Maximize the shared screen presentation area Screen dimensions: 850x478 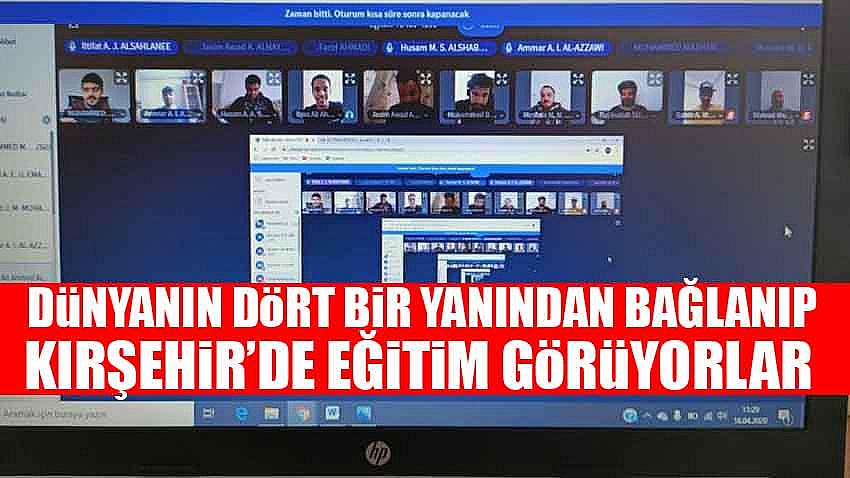point(808,145)
